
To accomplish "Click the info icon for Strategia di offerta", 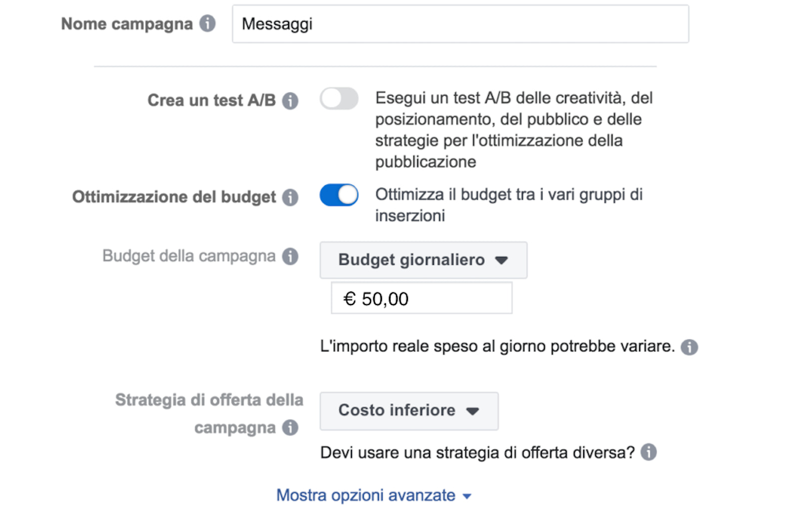I will tap(291, 428).
